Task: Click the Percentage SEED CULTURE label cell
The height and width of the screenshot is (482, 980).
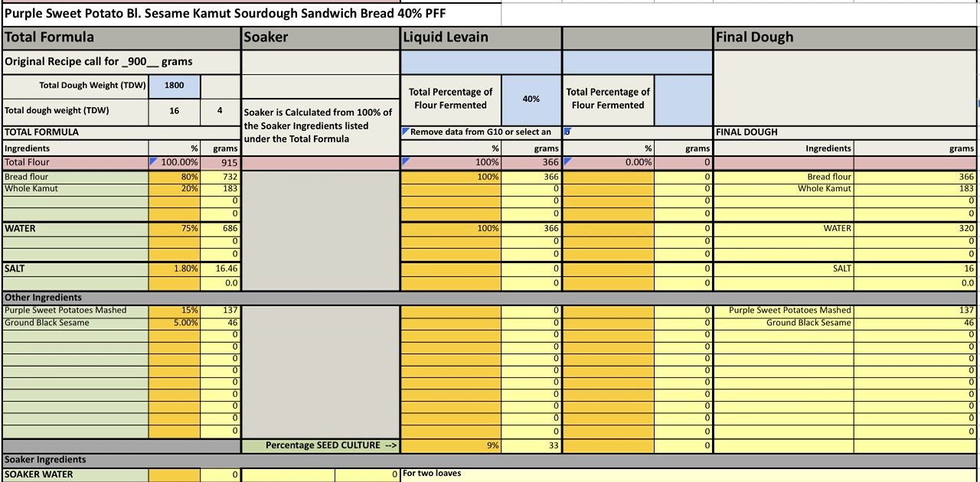Action: (321, 445)
